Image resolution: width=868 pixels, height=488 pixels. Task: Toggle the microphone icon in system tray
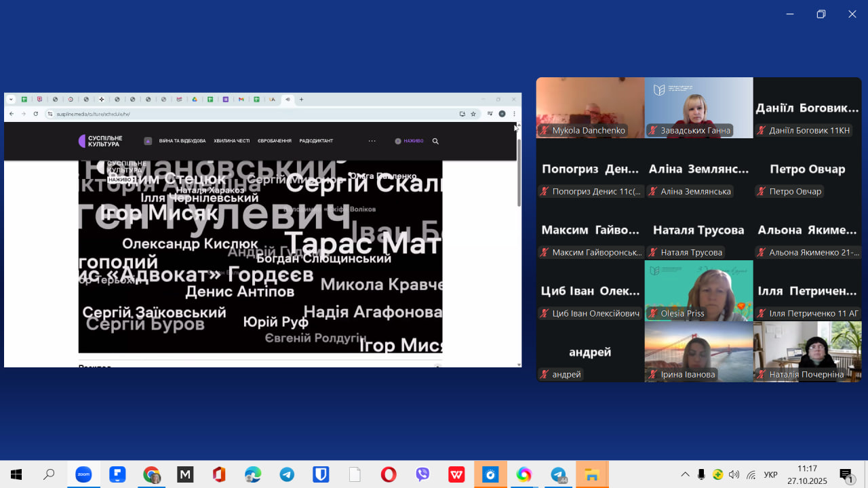click(701, 474)
